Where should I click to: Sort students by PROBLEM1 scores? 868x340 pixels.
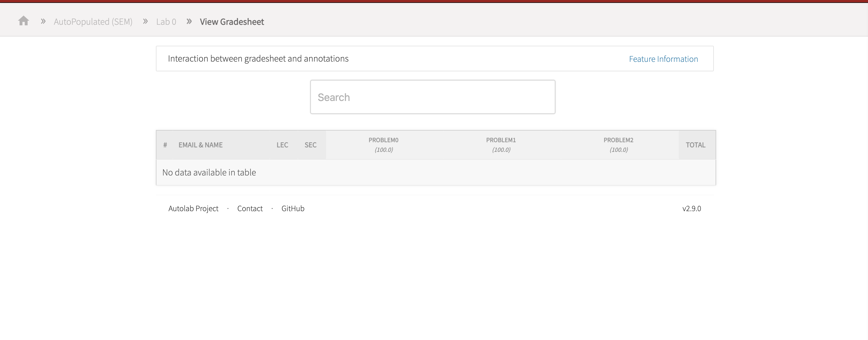pyautogui.click(x=501, y=145)
